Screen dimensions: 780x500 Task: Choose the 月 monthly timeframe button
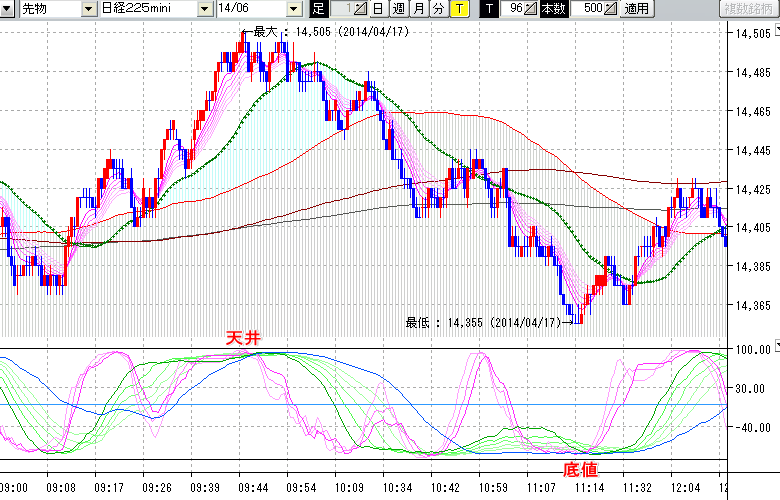(x=418, y=9)
